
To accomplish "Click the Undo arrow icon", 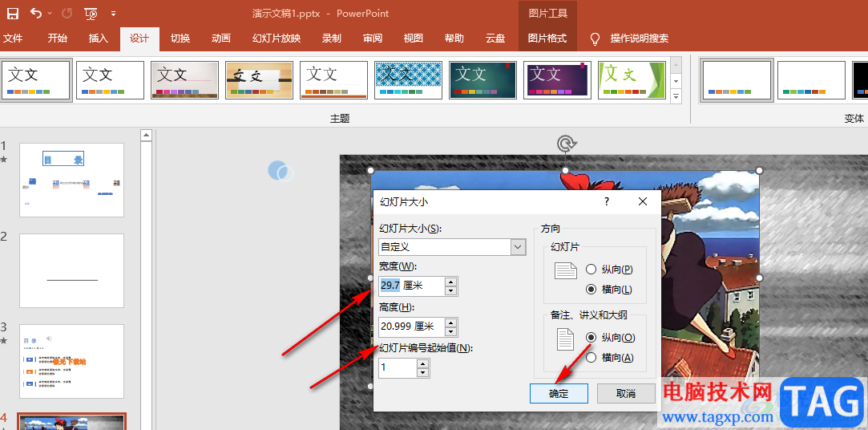I will click(35, 13).
